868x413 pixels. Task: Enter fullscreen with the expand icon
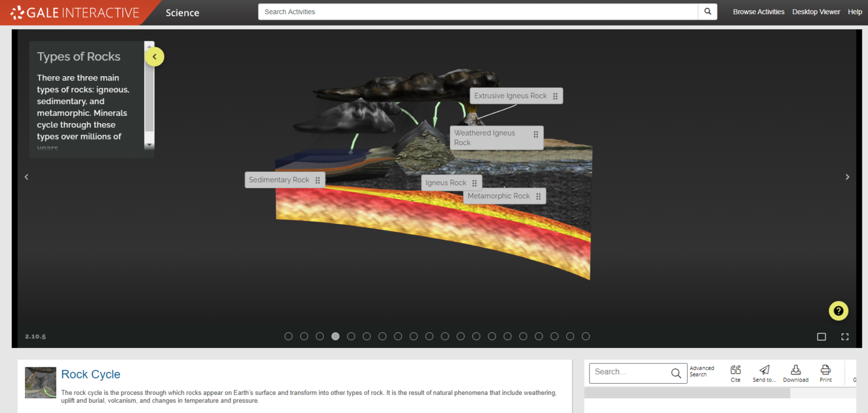click(x=845, y=336)
